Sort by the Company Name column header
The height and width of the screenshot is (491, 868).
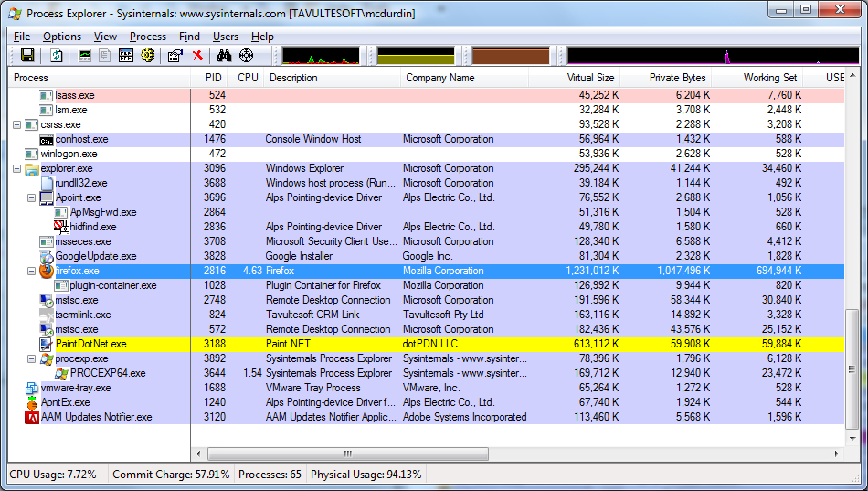[464, 78]
